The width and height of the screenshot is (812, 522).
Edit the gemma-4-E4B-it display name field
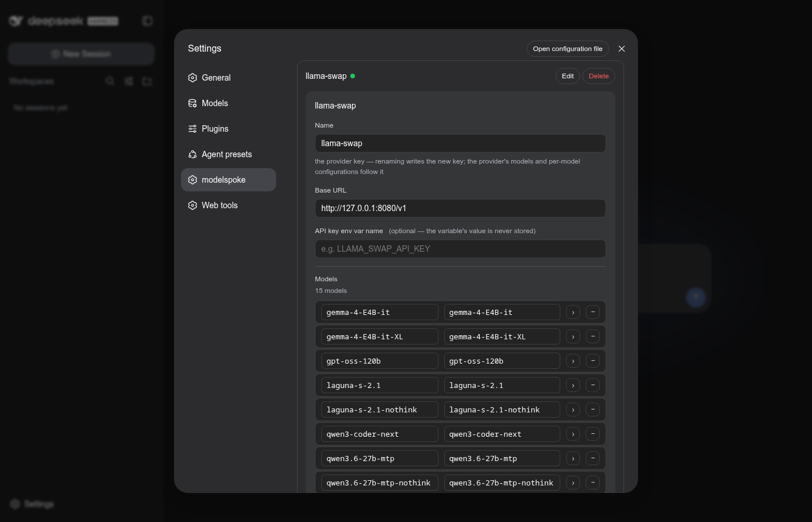502,312
